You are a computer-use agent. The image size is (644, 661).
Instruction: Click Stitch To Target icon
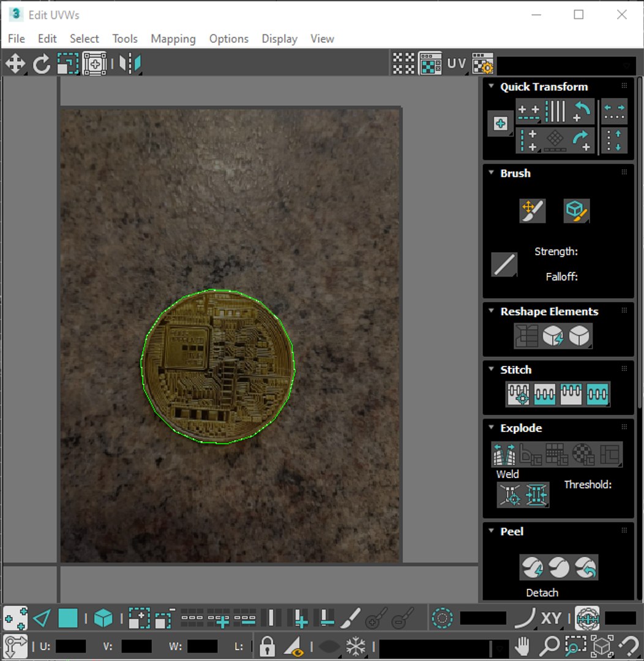tap(519, 394)
